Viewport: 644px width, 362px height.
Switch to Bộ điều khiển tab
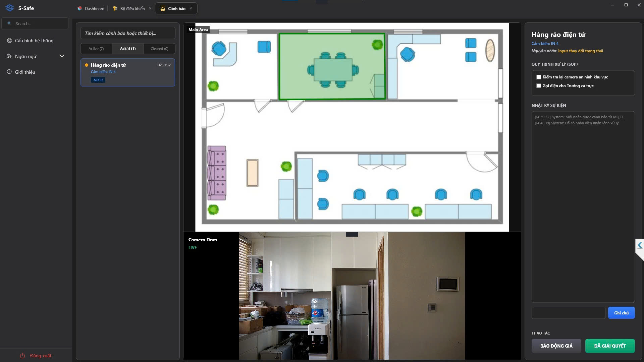tap(132, 8)
